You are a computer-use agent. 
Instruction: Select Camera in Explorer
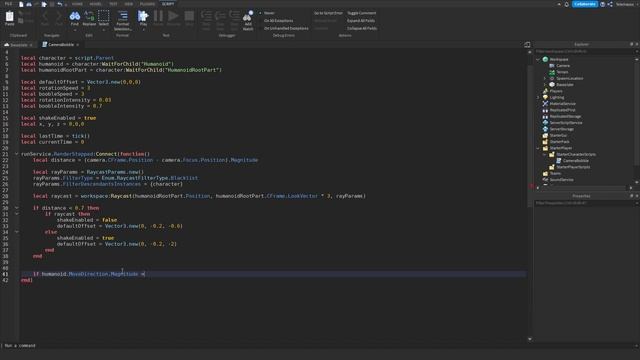(562, 66)
